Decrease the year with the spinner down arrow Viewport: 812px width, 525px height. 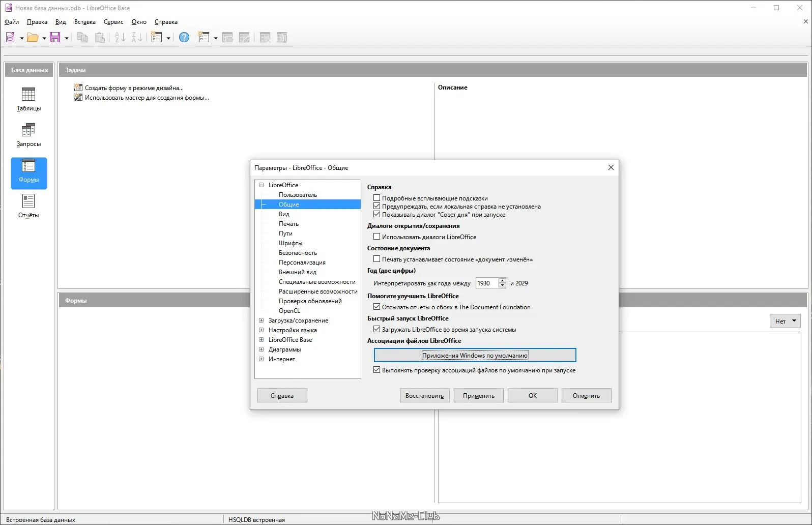pos(503,286)
